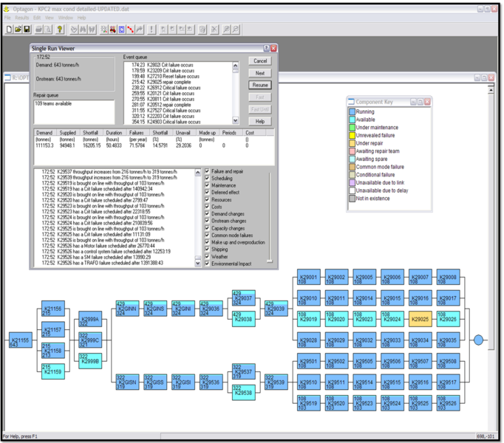Select the K29526 component block
The image size is (504, 443).
point(448,403)
